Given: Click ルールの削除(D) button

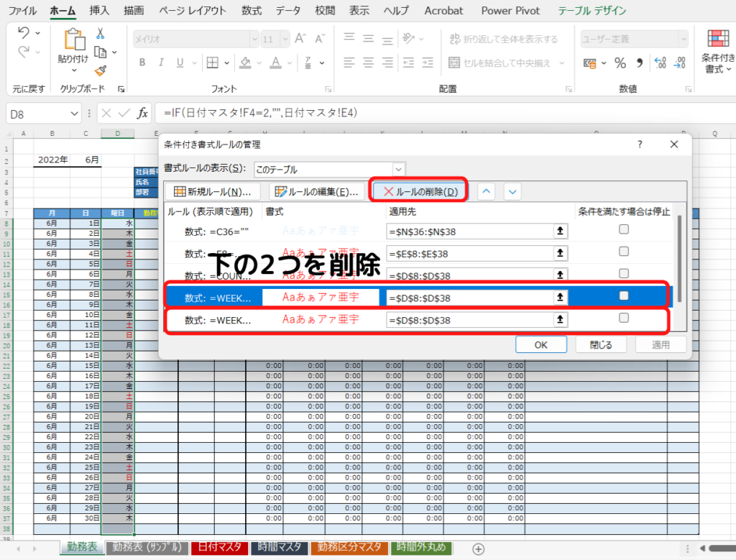Looking at the screenshot, I should pos(420,191).
